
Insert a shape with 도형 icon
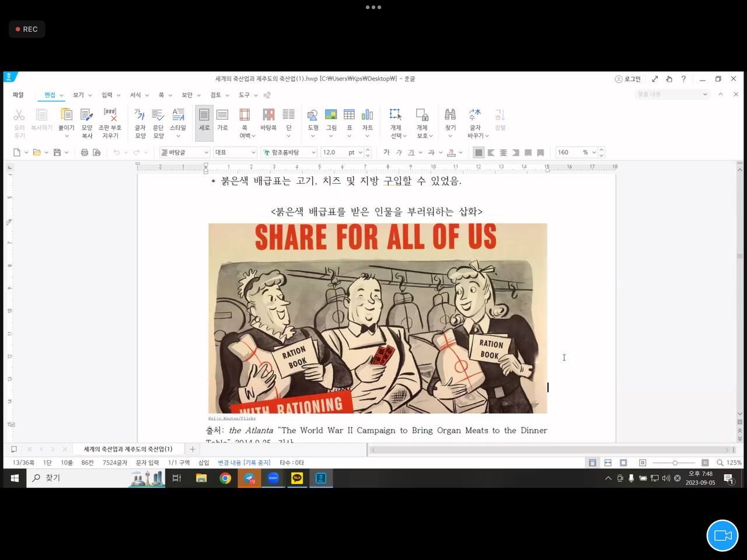pyautogui.click(x=313, y=115)
